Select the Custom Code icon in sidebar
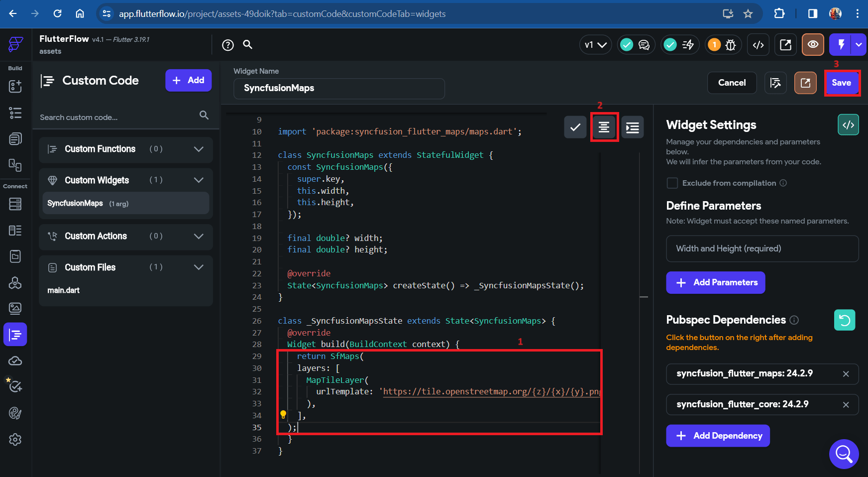The width and height of the screenshot is (868, 477). click(x=15, y=335)
